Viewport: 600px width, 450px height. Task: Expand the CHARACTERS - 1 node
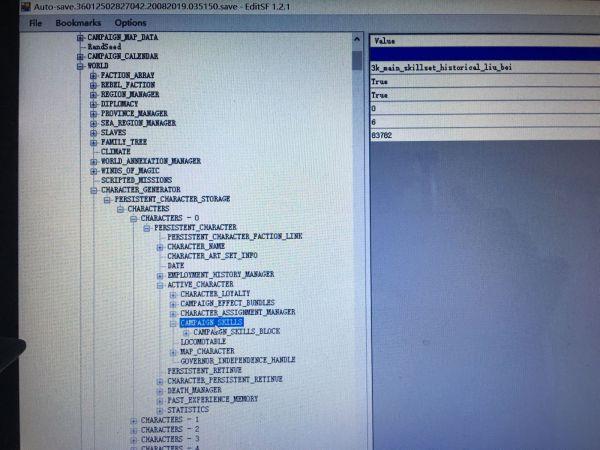coord(133,420)
